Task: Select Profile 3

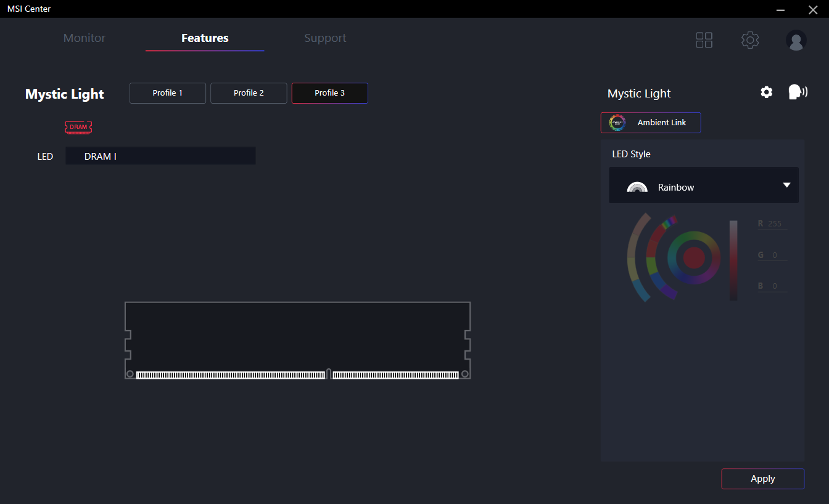Action: coord(330,93)
